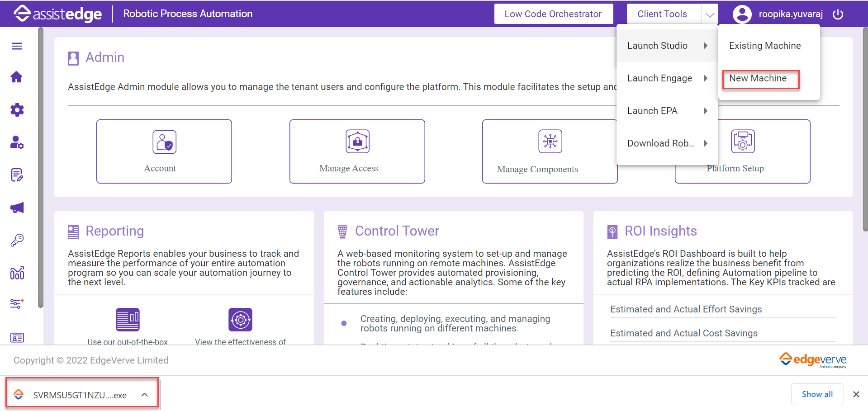Click Estimated and Actual Effort Savings
Viewport: 868px width, 411px height.
[686, 309]
